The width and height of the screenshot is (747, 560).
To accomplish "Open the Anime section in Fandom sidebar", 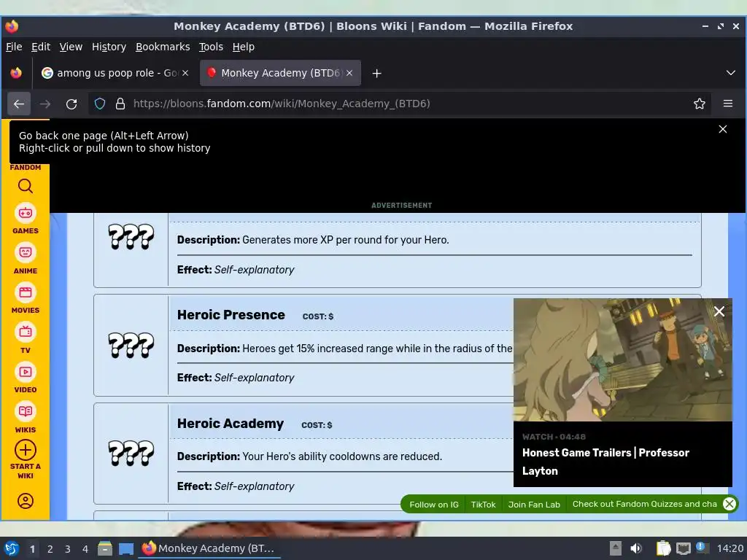I will coord(26,259).
